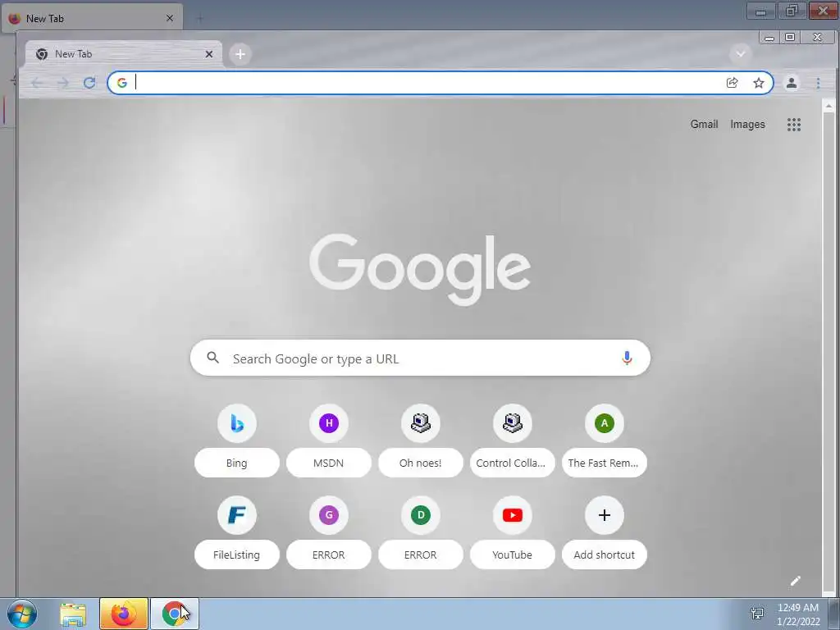Click the share page icon in address bar

coord(733,83)
